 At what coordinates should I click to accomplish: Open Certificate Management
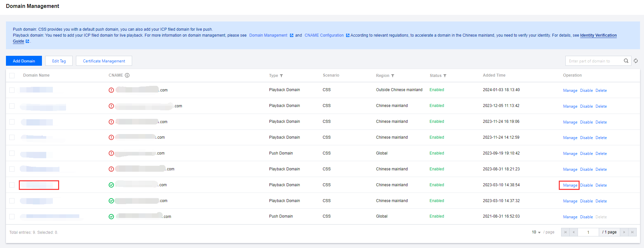(x=104, y=61)
